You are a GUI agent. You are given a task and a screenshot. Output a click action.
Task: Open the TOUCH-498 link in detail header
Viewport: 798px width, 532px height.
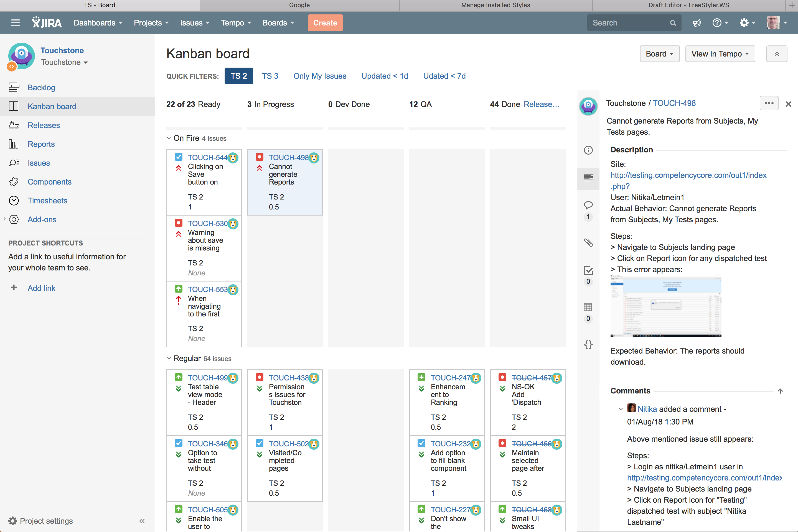(x=674, y=103)
